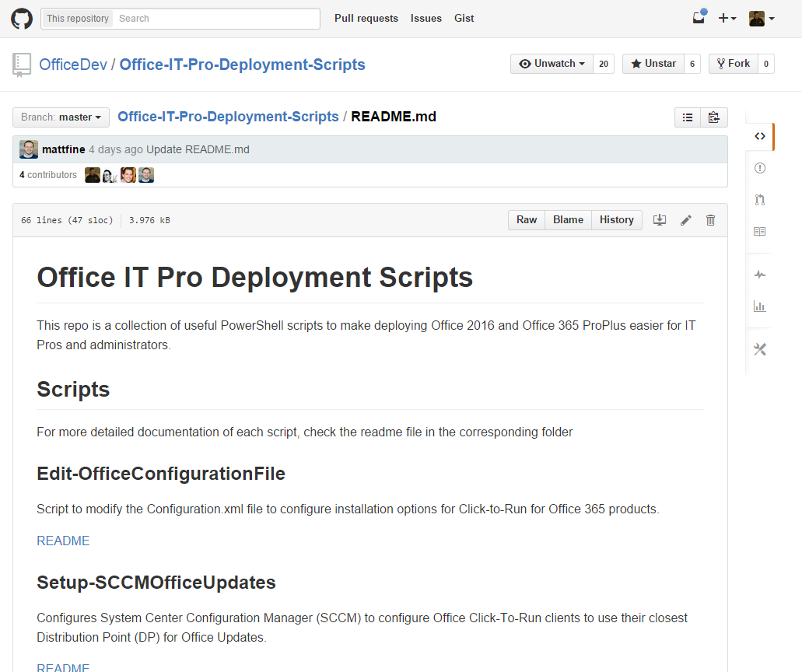The image size is (802, 672).
Task: Click the GitHub Octocat logo
Action: coord(22,19)
